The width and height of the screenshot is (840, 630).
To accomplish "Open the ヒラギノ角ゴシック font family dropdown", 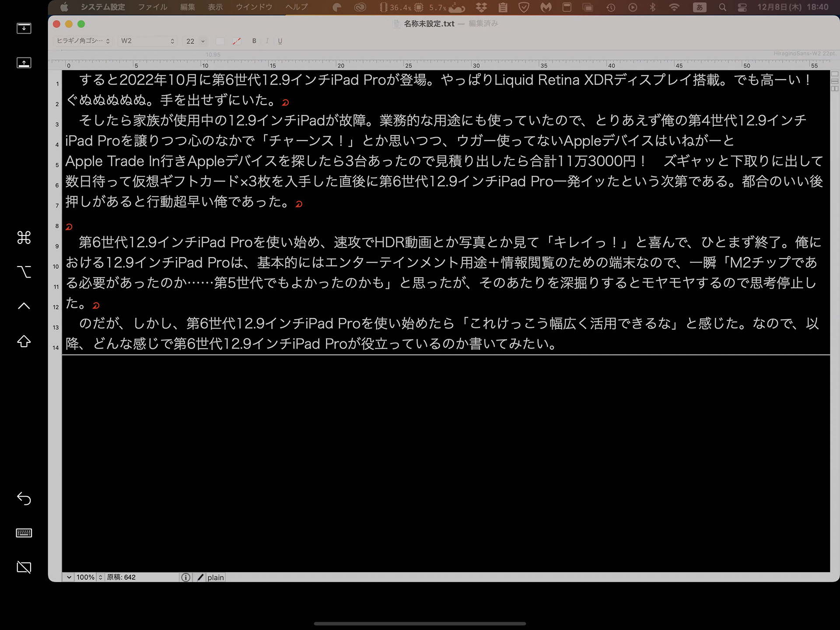I will point(83,41).
